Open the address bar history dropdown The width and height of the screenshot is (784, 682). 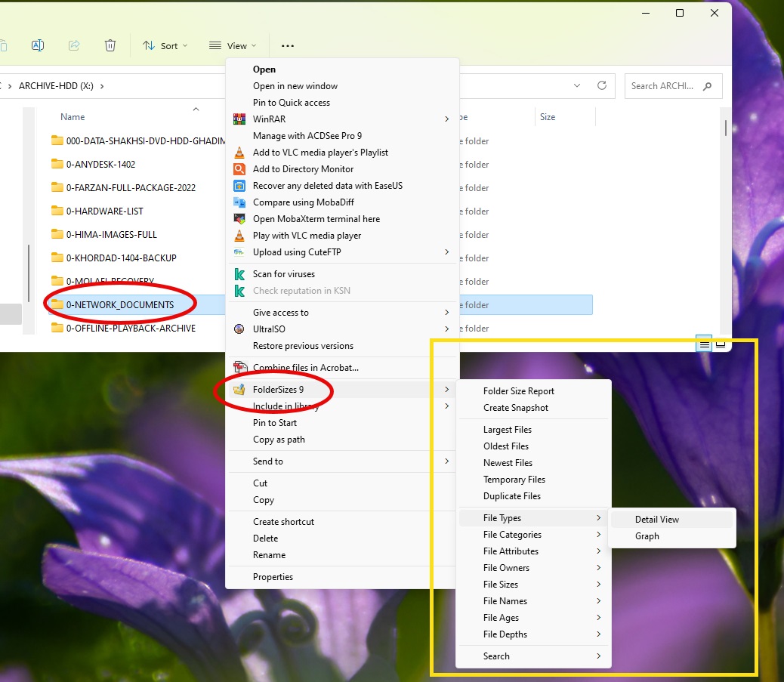577,86
